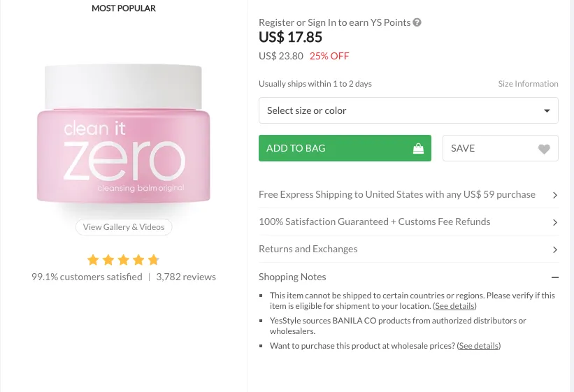Open the Select size or color dropdown

click(x=408, y=110)
